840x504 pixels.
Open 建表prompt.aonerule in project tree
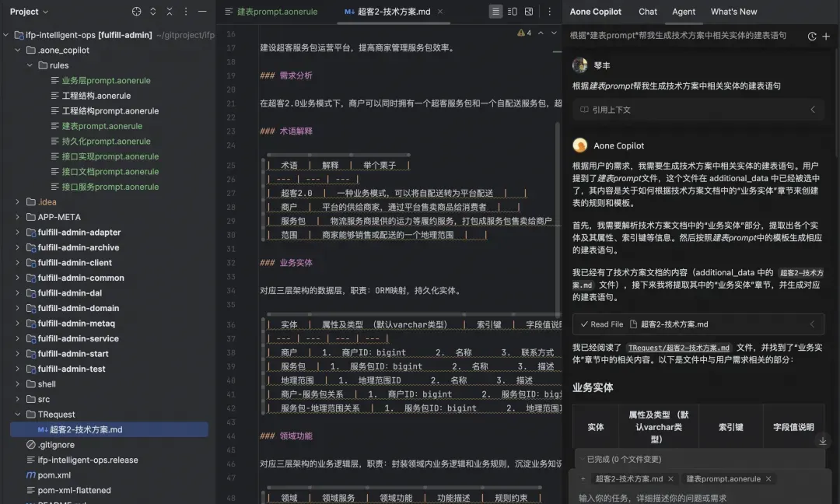click(x=102, y=126)
